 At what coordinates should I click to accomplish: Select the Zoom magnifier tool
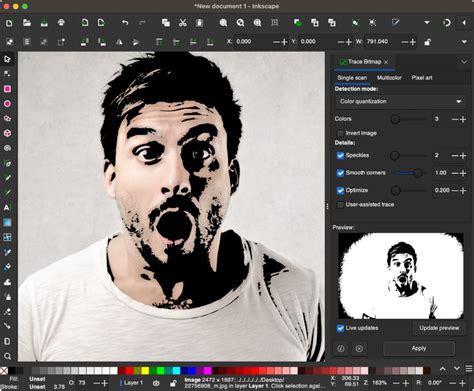[7, 356]
